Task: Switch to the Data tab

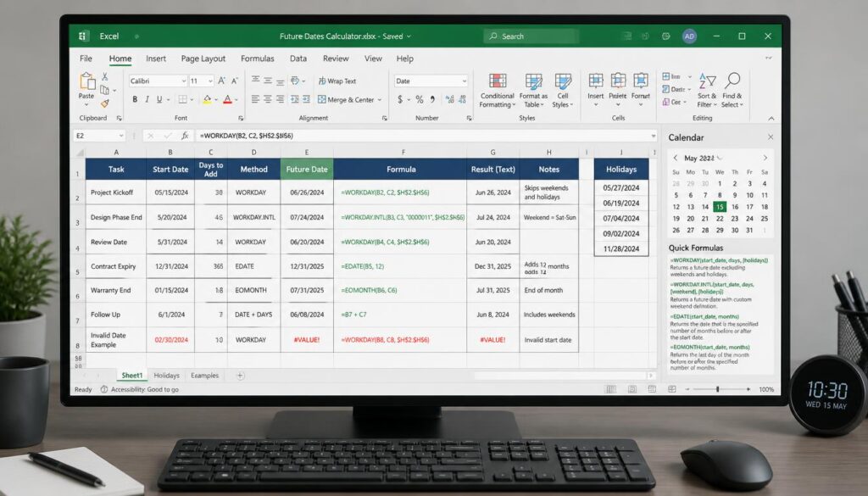Action: (x=298, y=59)
